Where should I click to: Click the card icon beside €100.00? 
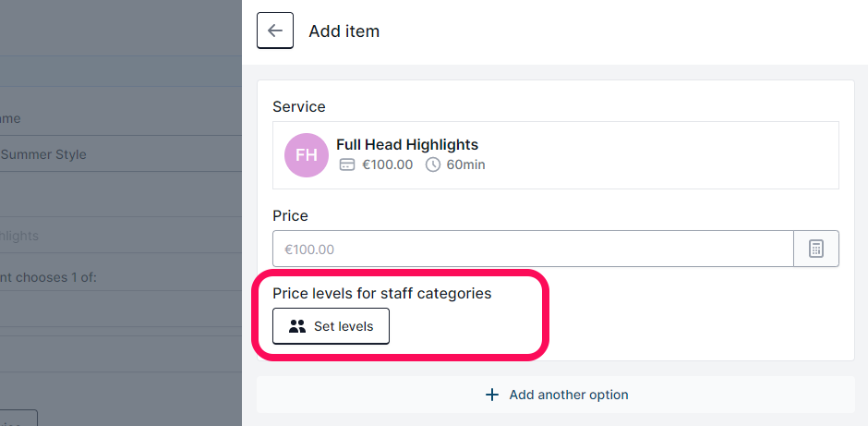[347, 164]
